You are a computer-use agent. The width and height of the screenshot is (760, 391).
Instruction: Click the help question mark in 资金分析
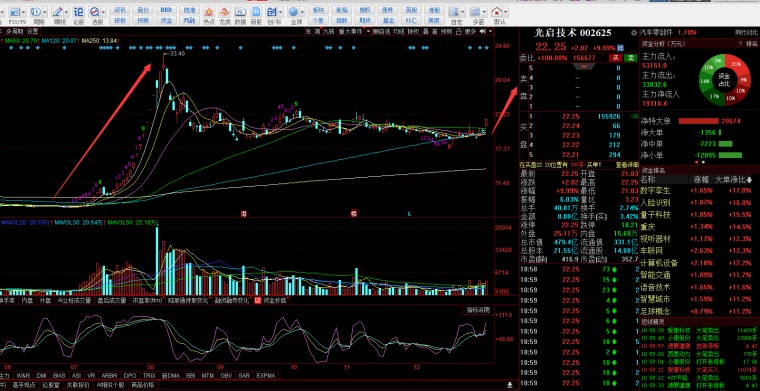tap(740, 44)
